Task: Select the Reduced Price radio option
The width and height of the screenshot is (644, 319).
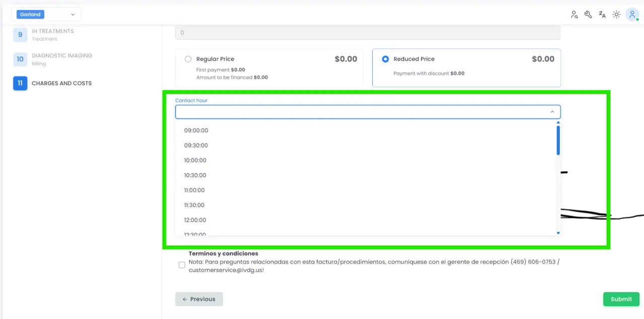Action: [x=385, y=59]
